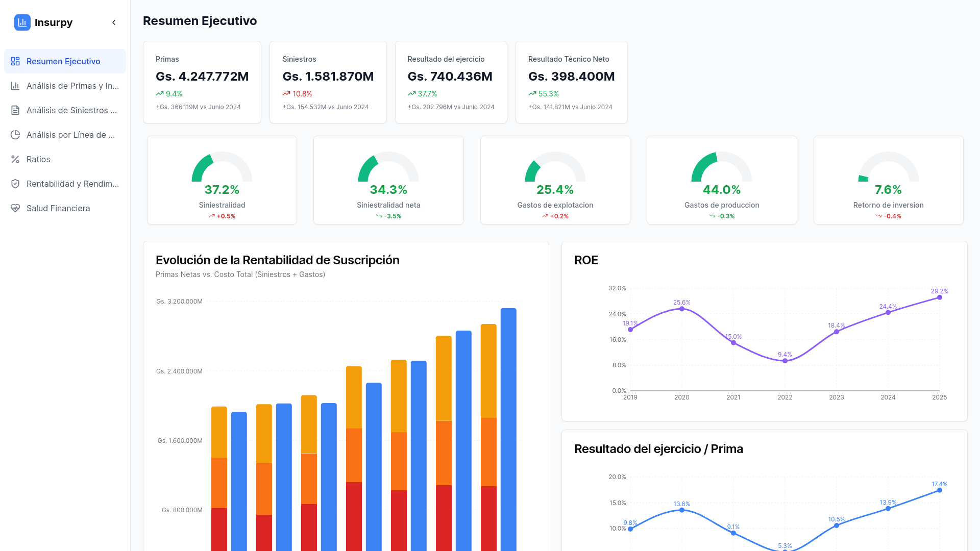This screenshot has height=551, width=980.
Task: Click the document icon for Análisis de Siniestros
Action: (x=15, y=110)
